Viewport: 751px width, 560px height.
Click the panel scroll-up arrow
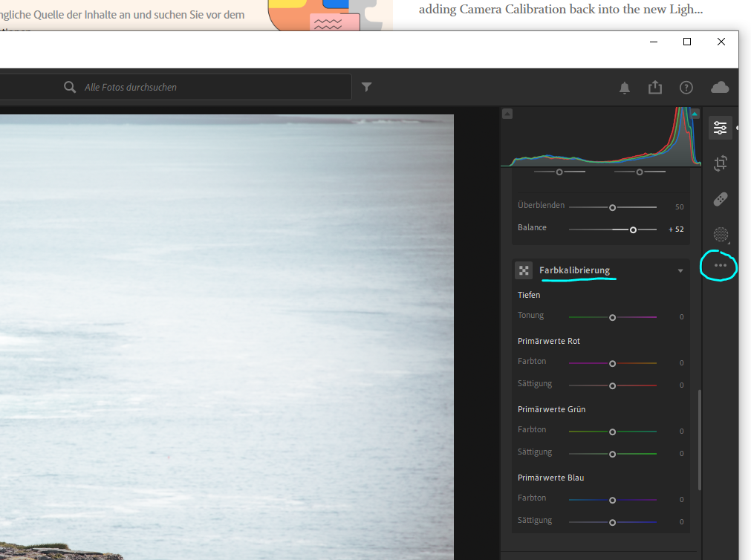[x=507, y=112]
